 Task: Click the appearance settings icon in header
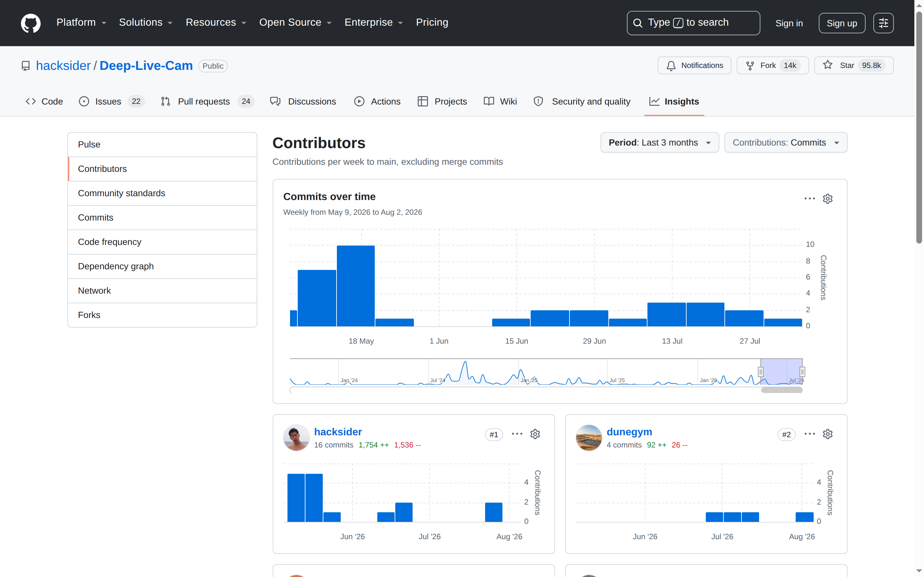(883, 23)
